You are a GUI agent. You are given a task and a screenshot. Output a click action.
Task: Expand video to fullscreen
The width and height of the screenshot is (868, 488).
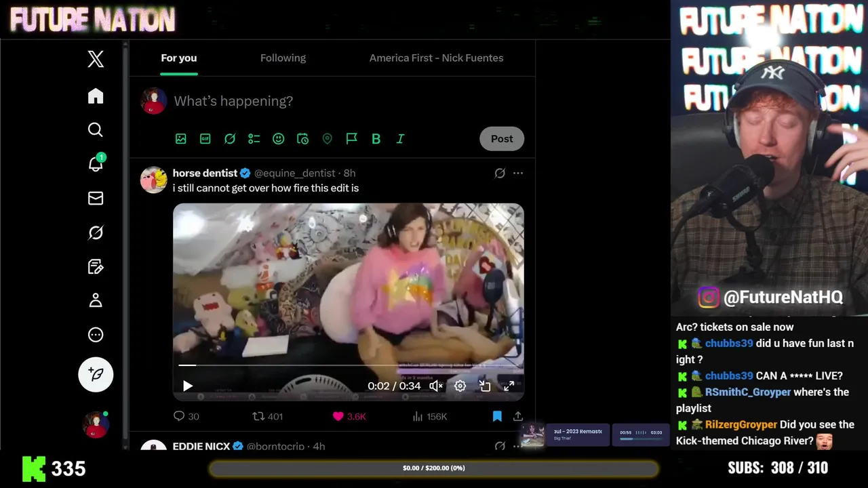[x=509, y=386]
